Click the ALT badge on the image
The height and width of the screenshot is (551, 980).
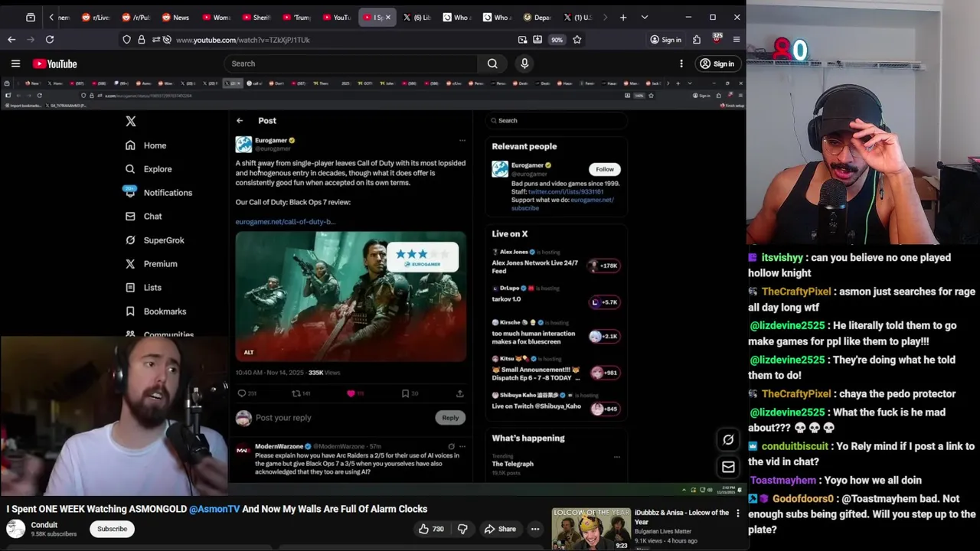(248, 352)
